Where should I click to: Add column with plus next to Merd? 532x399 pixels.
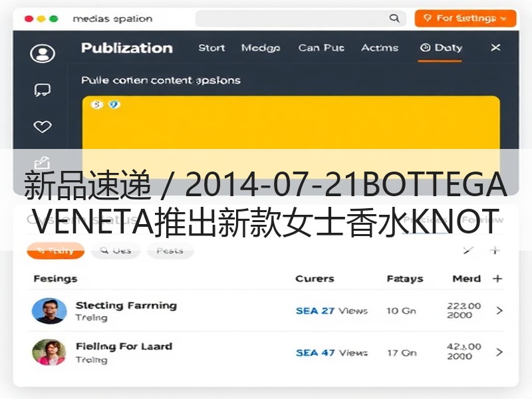pos(497,279)
